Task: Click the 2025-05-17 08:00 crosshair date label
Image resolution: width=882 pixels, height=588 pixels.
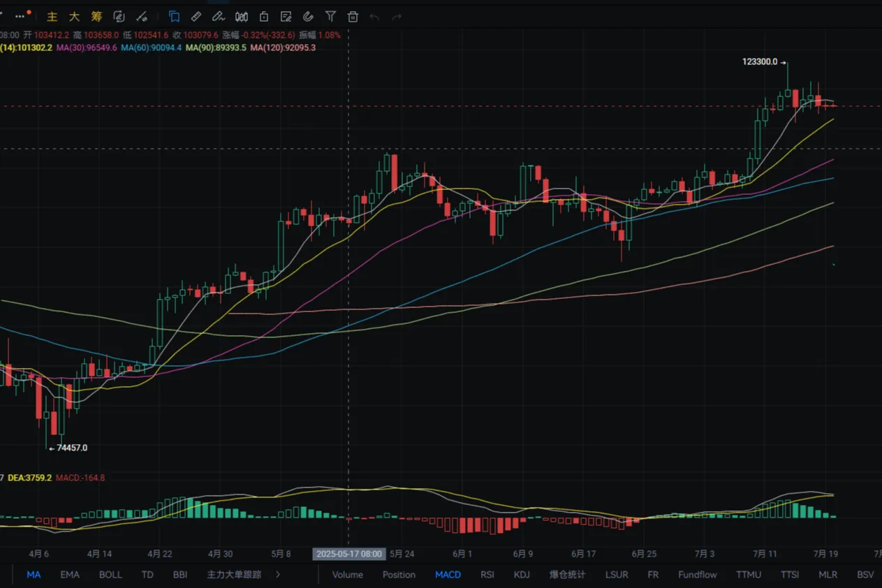Action: (x=349, y=554)
